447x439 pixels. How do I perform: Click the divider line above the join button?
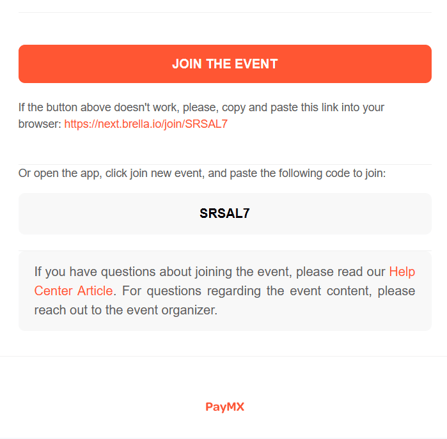point(225,12)
